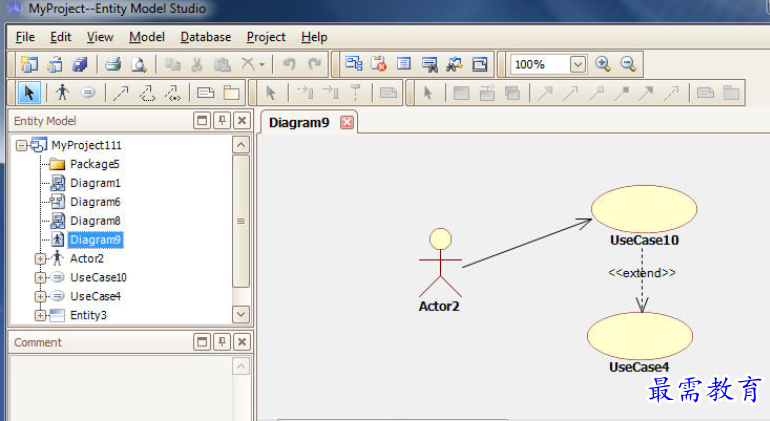Open Print Preview magnifier icon
The height and width of the screenshot is (421, 770).
tap(138, 64)
